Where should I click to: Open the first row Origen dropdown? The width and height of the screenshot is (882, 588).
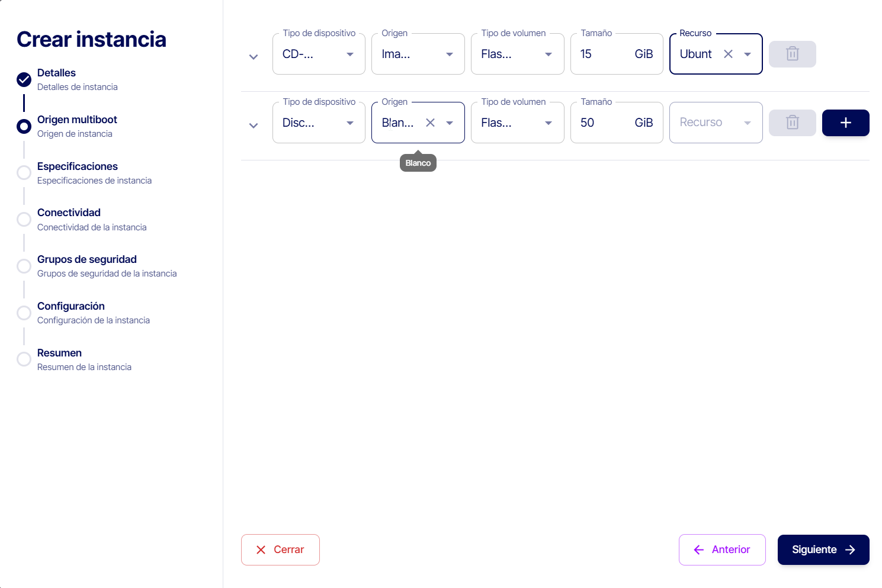tap(449, 54)
